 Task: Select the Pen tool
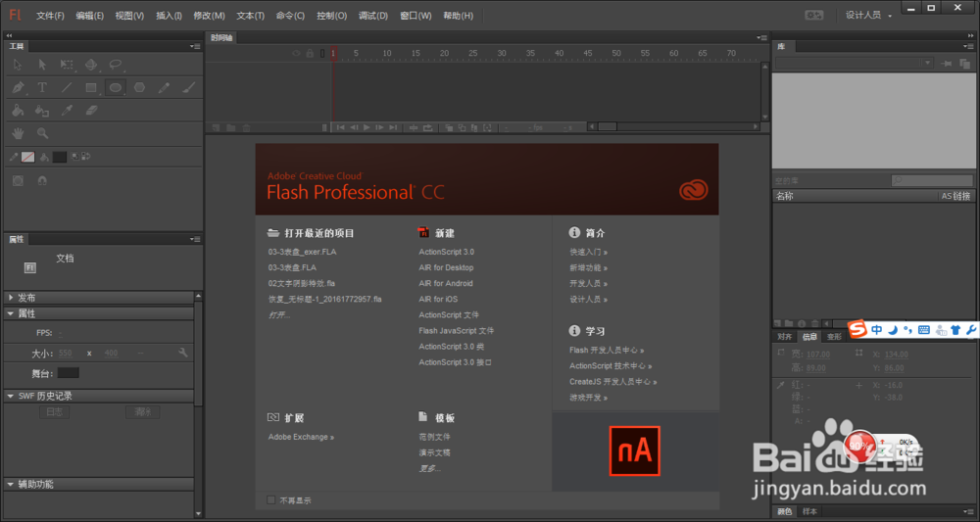coord(18,88)
